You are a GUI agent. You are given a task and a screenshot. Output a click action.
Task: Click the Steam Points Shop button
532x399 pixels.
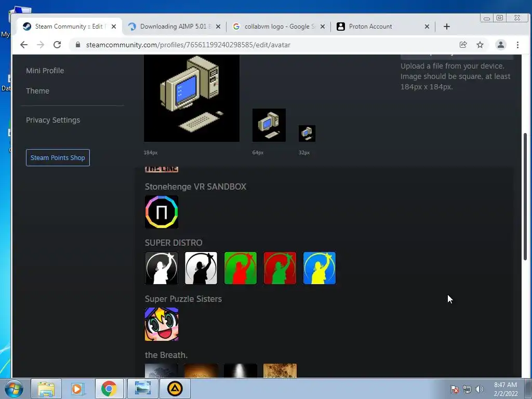pyautogui.click(x=58, y=158)
